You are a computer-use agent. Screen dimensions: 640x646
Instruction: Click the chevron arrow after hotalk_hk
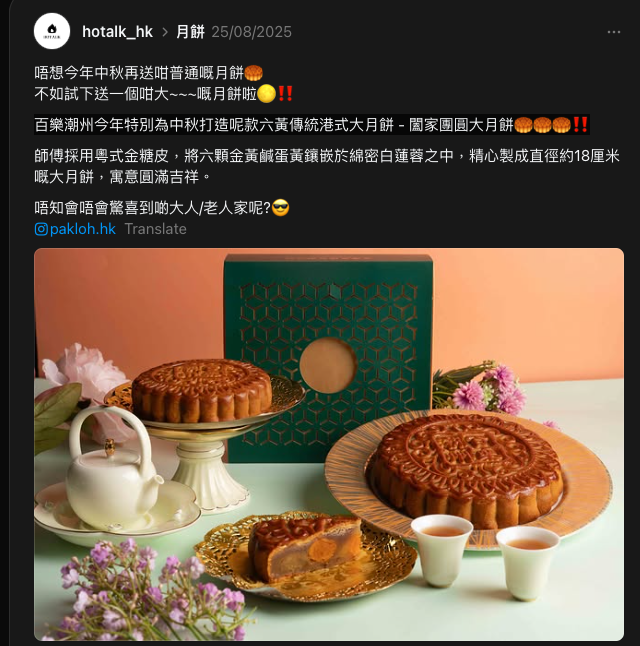coord(165,32)
